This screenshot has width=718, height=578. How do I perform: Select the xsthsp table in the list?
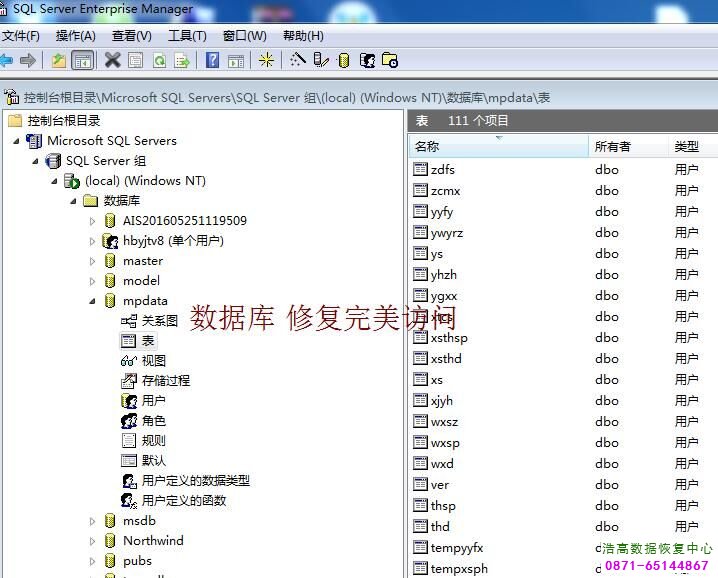[449, 338]
